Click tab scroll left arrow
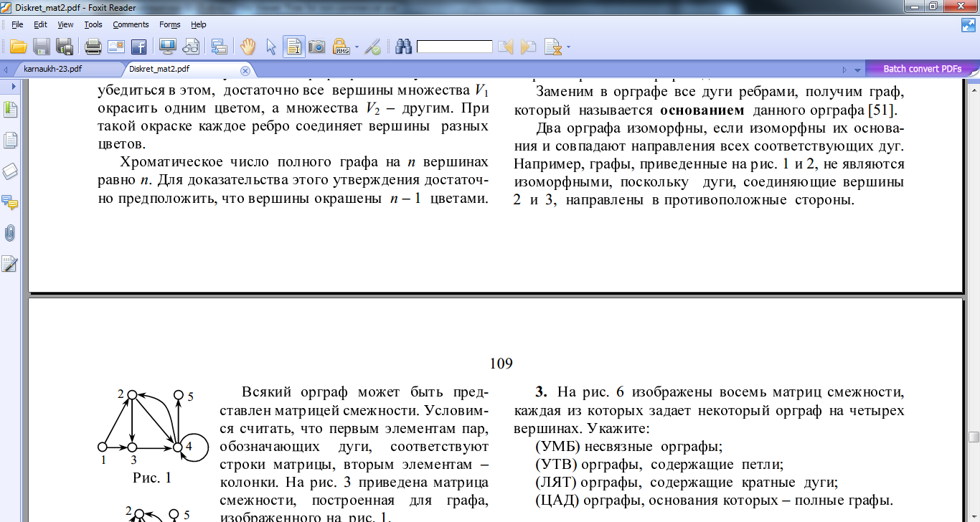The height and width of the screenshot is (522, 980). tap(6, 70)
